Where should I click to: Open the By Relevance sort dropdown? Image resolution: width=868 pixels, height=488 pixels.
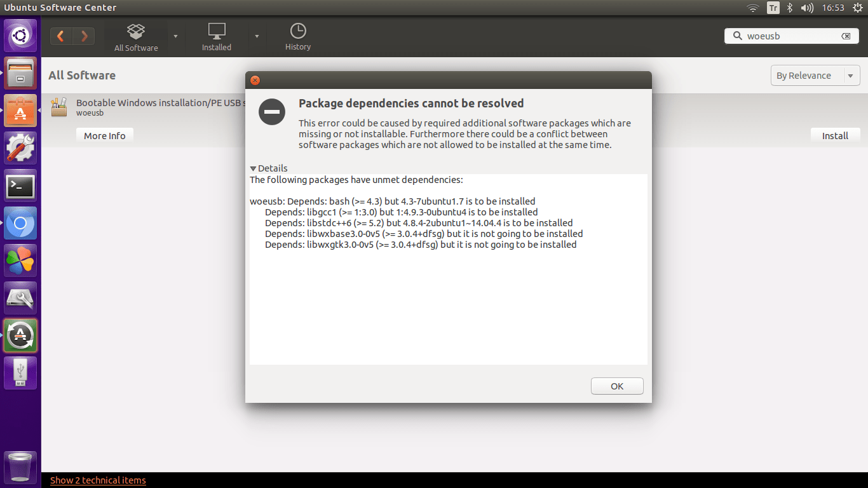click(x=815, y=76)
